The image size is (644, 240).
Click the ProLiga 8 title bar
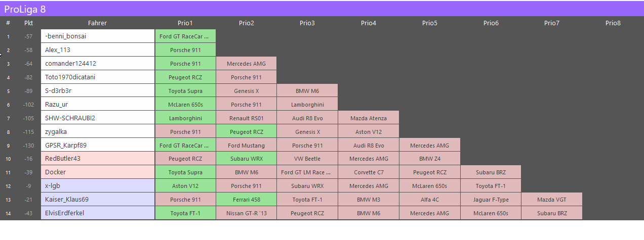pyautogui.click(x=322, y=9)
